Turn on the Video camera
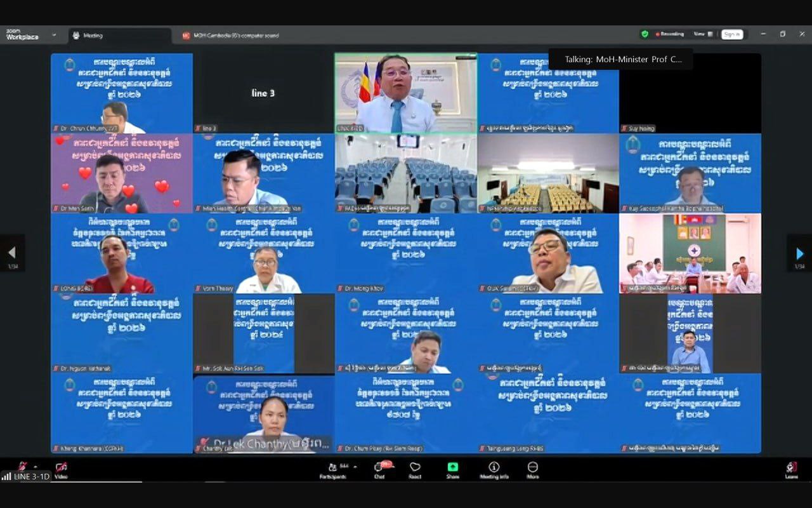Screen dimensions: 812x508 tap(61, 469)
